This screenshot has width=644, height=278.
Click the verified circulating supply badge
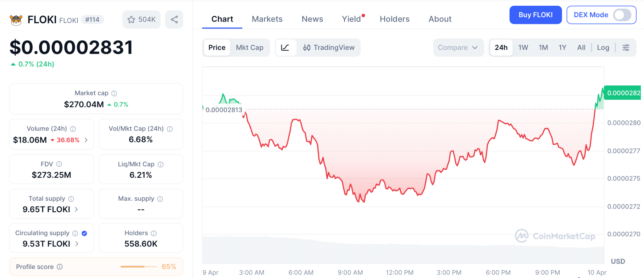coord(84,233)
